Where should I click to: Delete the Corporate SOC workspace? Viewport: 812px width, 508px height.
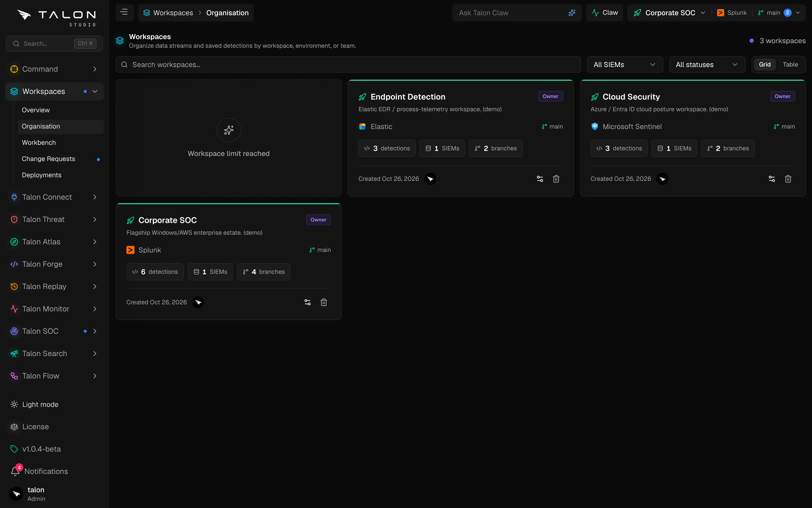(324, 302)
